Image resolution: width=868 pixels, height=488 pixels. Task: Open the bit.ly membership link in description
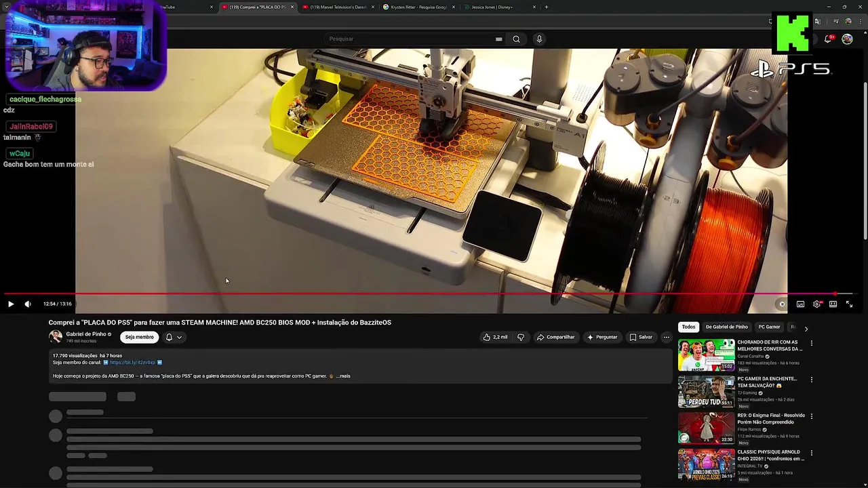[132, 363]
